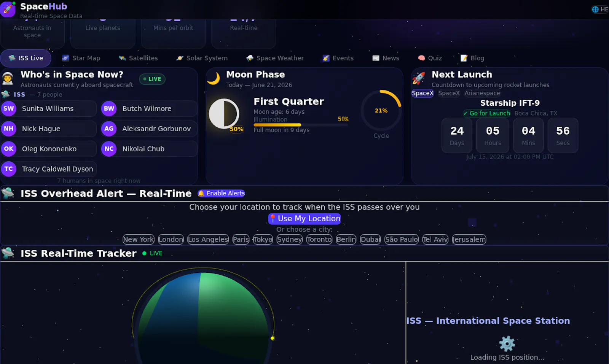Screen dimensions: 609x364
Task: Click the crescent moon icon in Moon Phase
Action: click(x=214, y=78)
